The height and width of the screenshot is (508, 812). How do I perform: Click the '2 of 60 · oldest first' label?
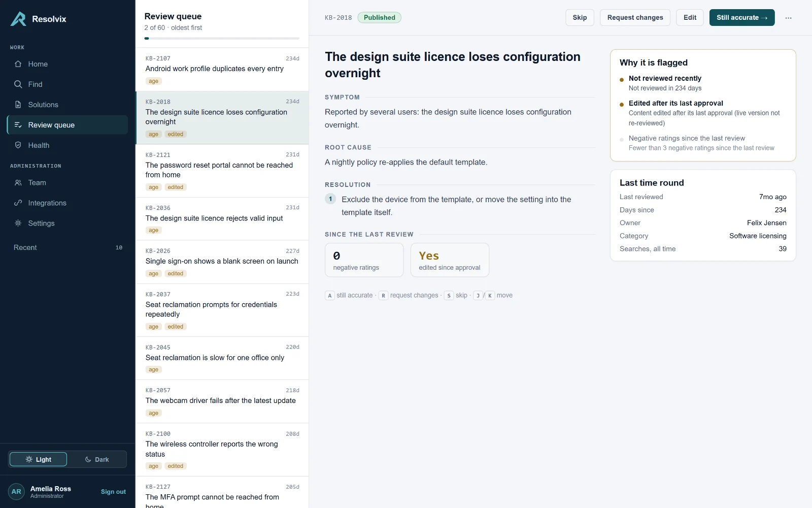[x=173, y=27]
